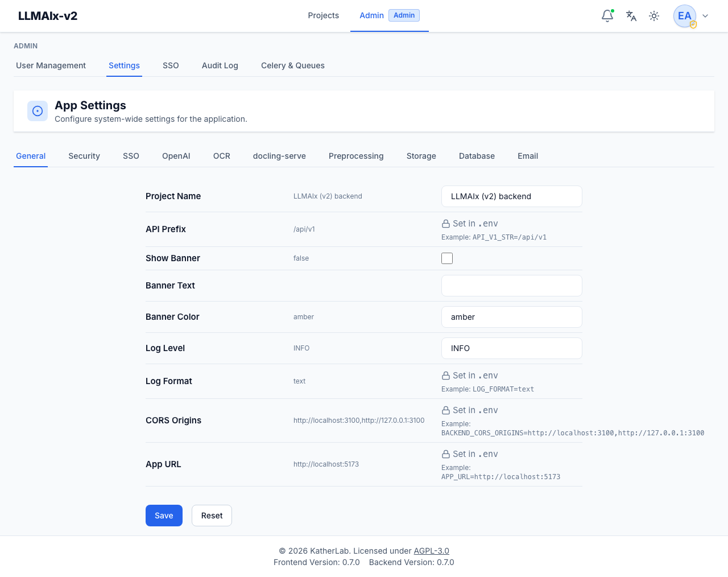
Task: Switch to User Management tab
Action: pyautogui.click(x=51, y=65)
